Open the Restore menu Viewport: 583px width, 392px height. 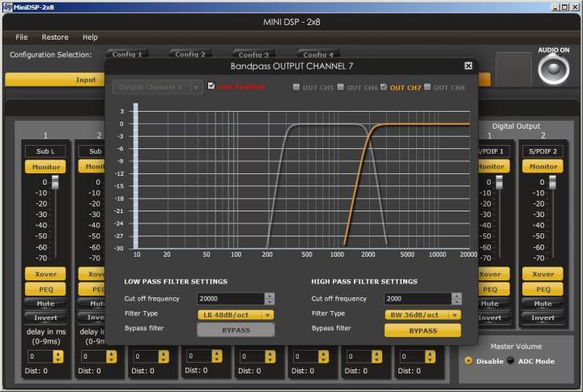(55, 37)
